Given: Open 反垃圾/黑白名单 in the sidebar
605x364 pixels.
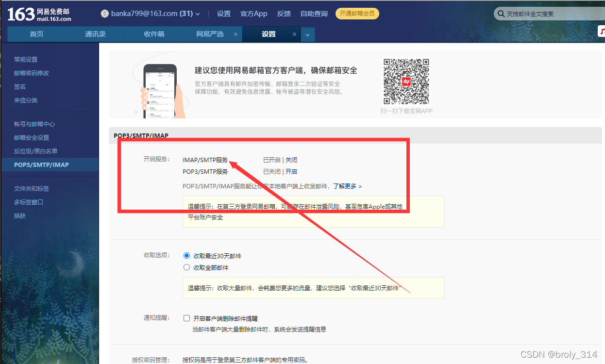Looking at the screenshot, I should coord(36,151).
